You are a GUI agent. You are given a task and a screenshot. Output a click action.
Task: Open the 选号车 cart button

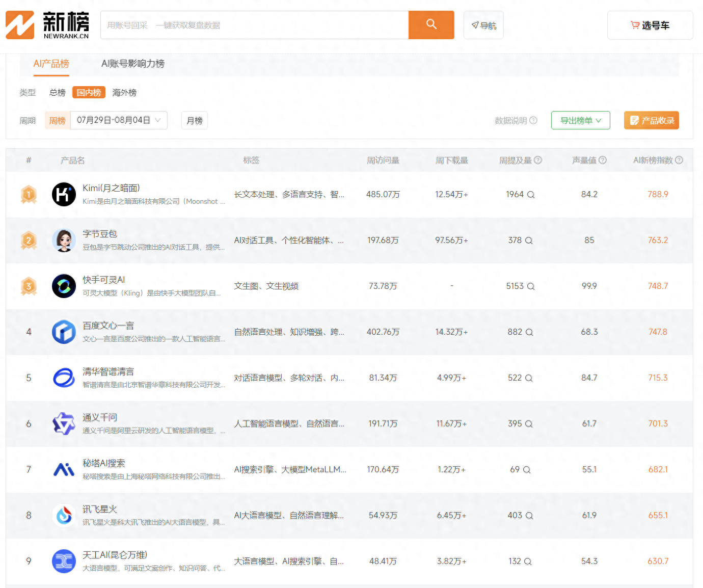point(650,25)
